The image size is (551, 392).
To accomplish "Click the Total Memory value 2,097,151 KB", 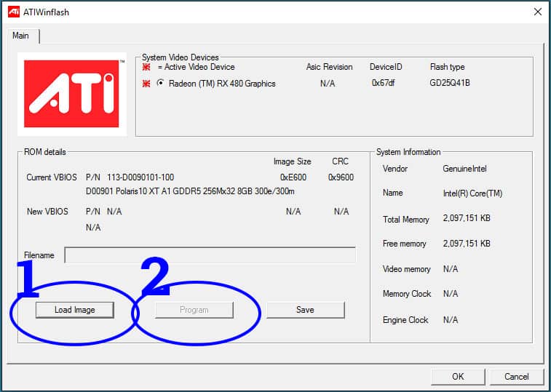I will 467,218.
